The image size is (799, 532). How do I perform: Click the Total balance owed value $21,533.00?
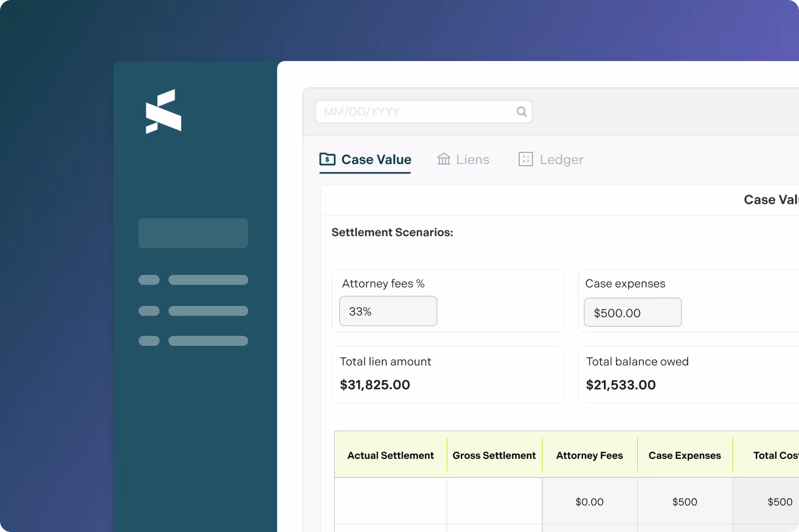tap(621, 385)
